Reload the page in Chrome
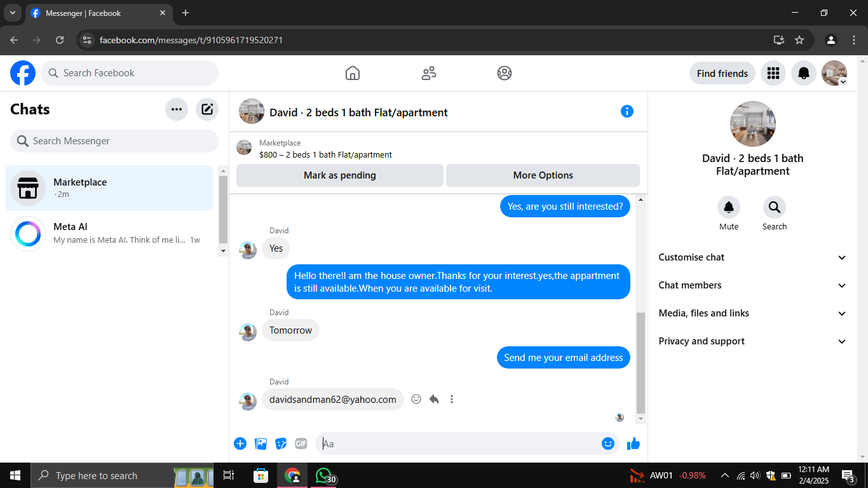The height and width of the screenshot is (488, 868). click(60, 40)
